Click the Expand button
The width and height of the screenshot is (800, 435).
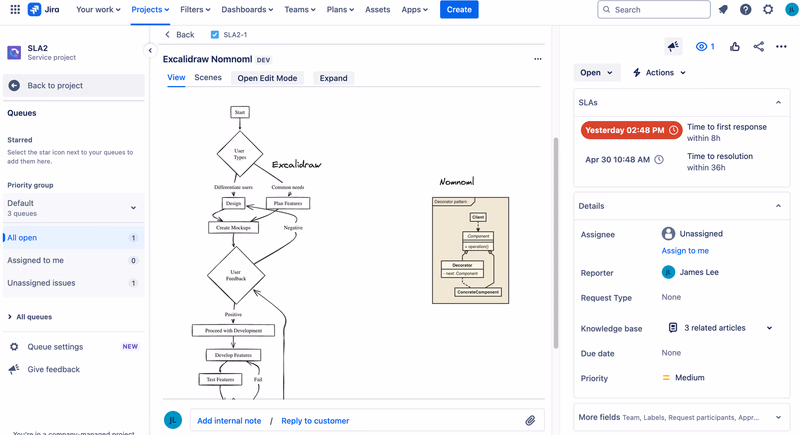(x=334, y=78)
